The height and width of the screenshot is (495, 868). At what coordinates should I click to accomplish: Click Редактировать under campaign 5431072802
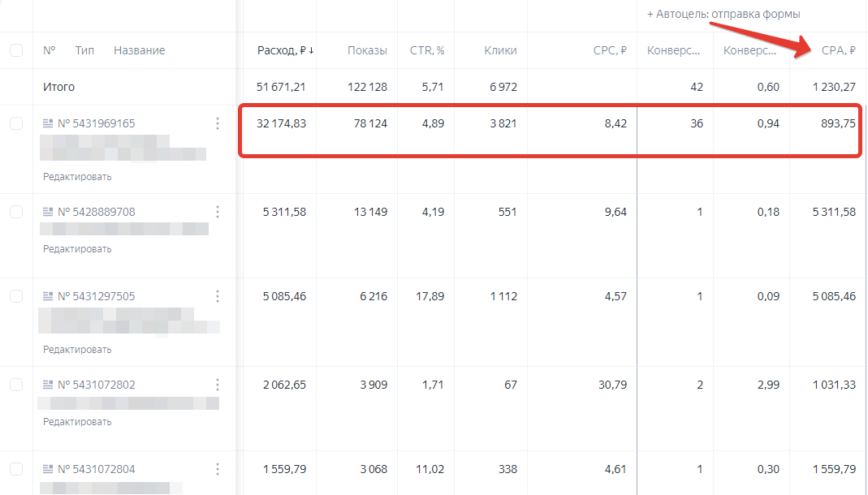[x=77, y=422]
